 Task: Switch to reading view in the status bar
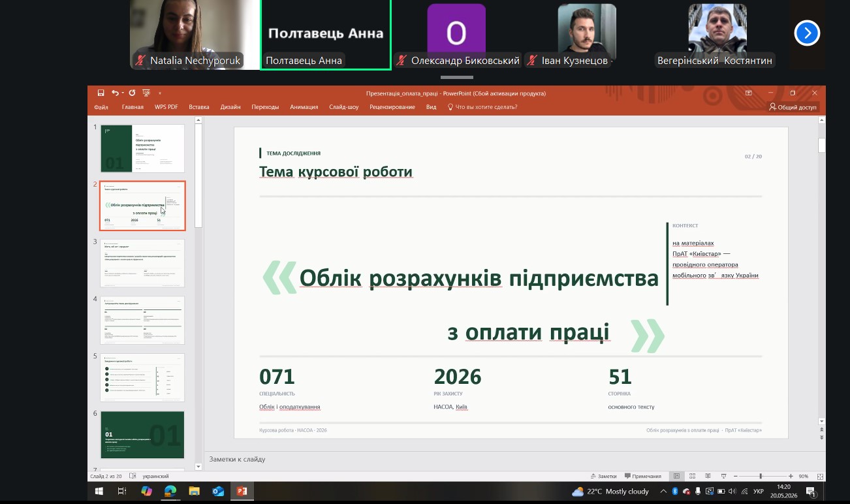tap(708, 476)
